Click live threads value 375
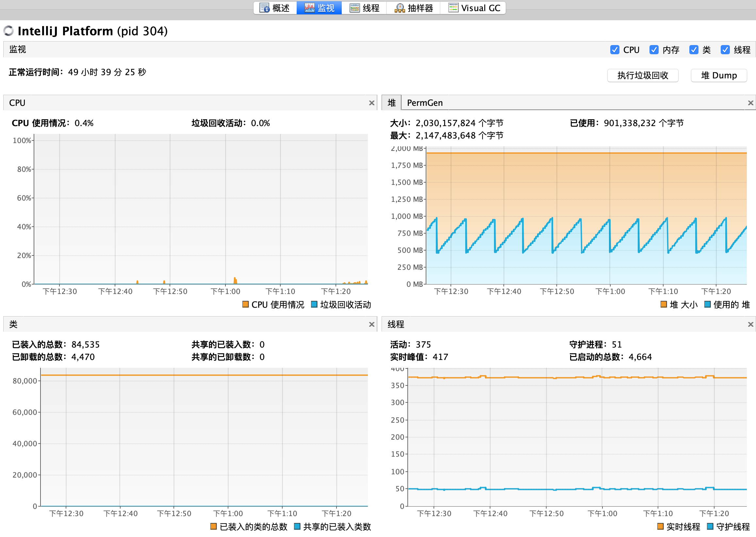This screenshot has height=537, width=756. (x=423, y=345)
